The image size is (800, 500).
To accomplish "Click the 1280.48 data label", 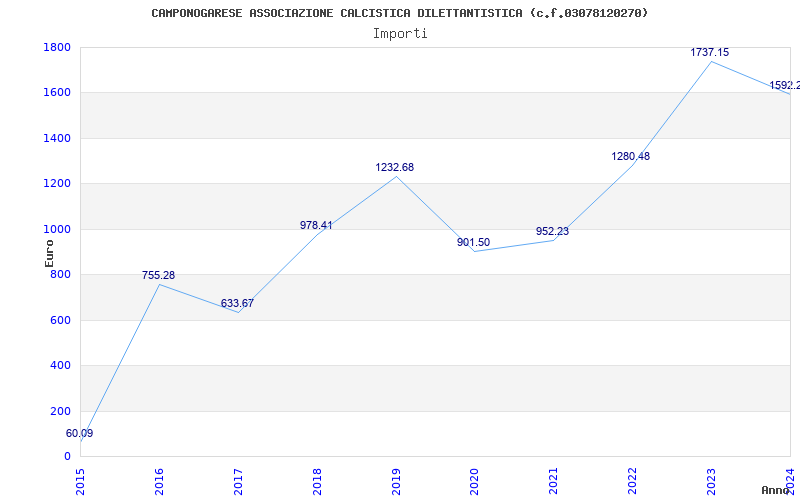I will 631,157.
